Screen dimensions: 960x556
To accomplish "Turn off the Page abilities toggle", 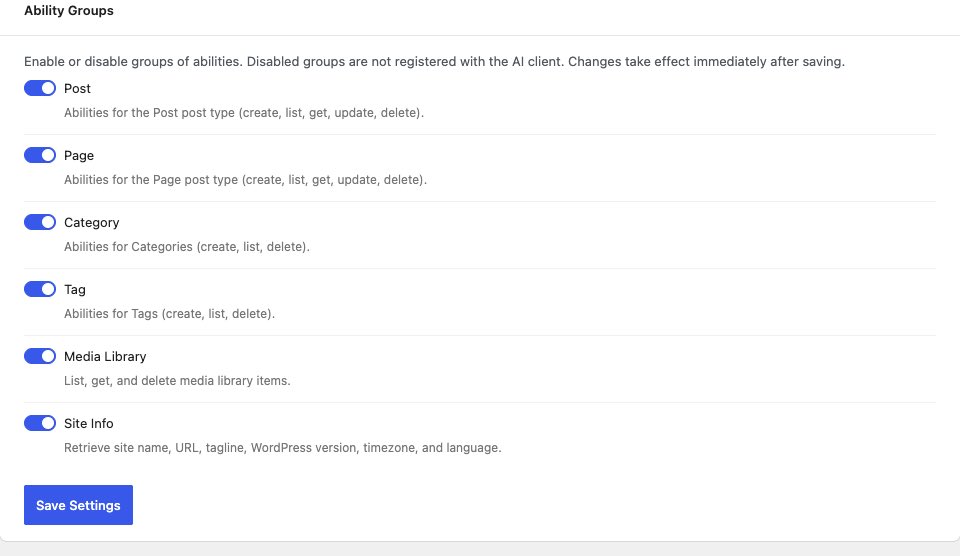I will [x=40, y=156].
